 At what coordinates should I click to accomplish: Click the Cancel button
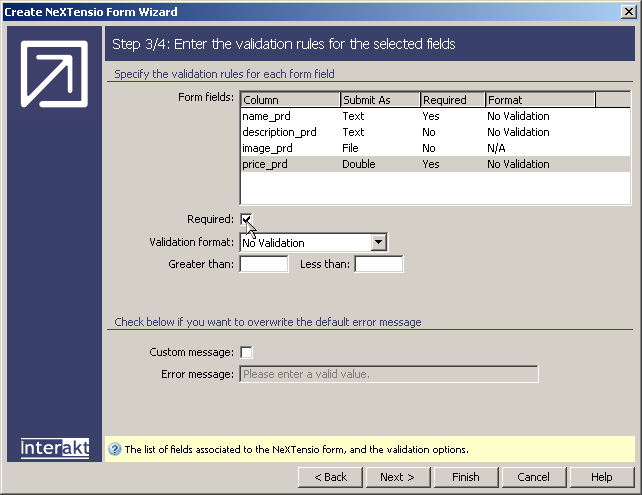point(534,477)
